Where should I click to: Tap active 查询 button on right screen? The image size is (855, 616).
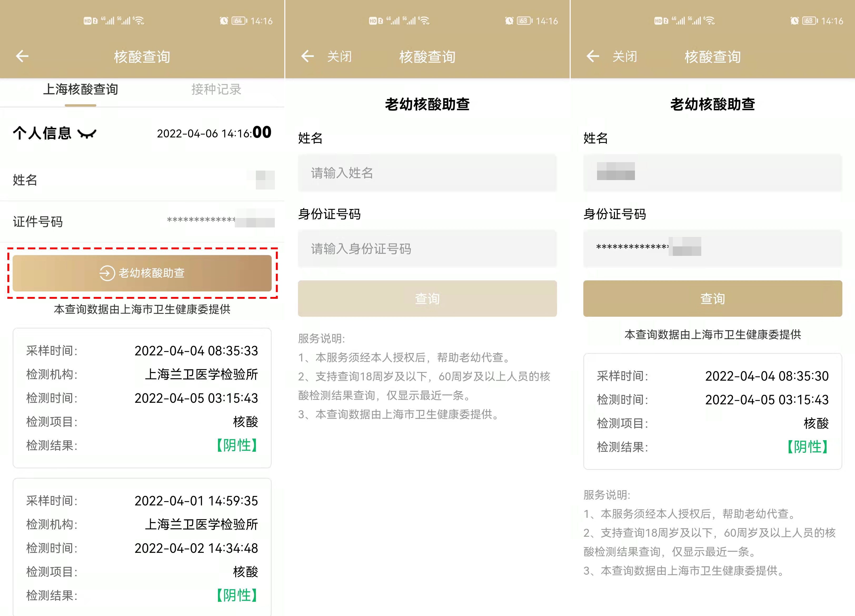tap(713, 299)
